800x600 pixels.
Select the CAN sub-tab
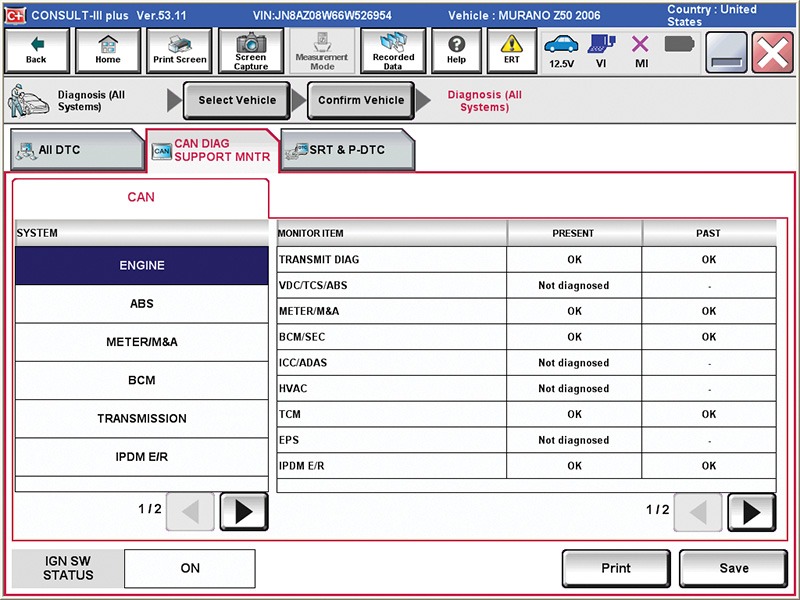click(x=140, y=197)
